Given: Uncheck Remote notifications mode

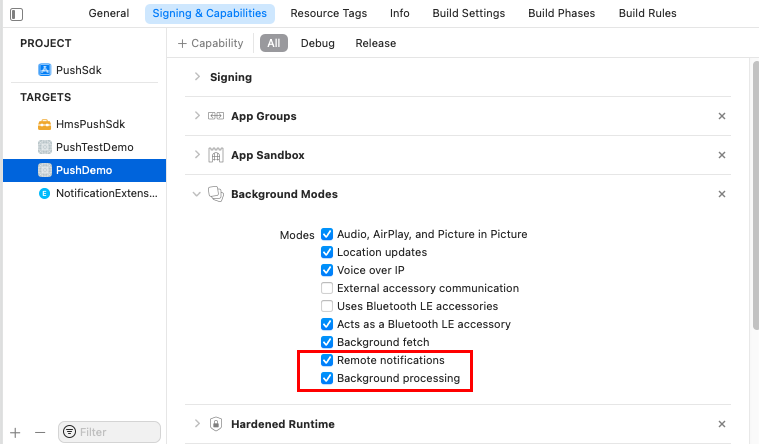Looking at the screenshot, I should pos(327,360).
